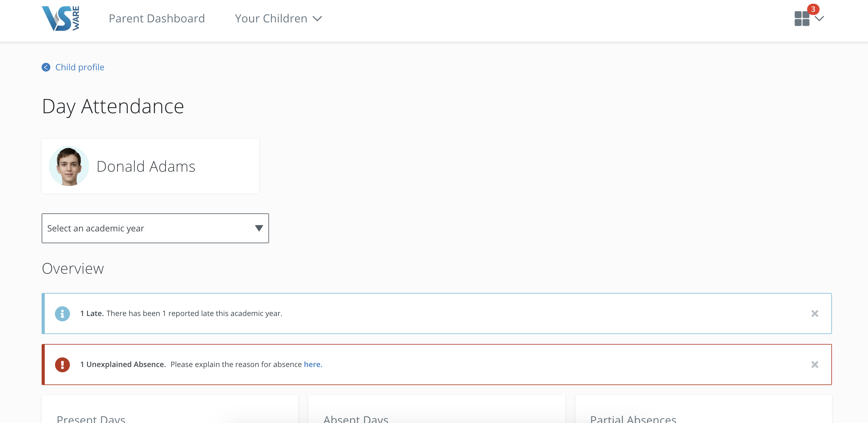Go back via the blue back-arrow icon
The image size is (868, 423).
point(46,67)
